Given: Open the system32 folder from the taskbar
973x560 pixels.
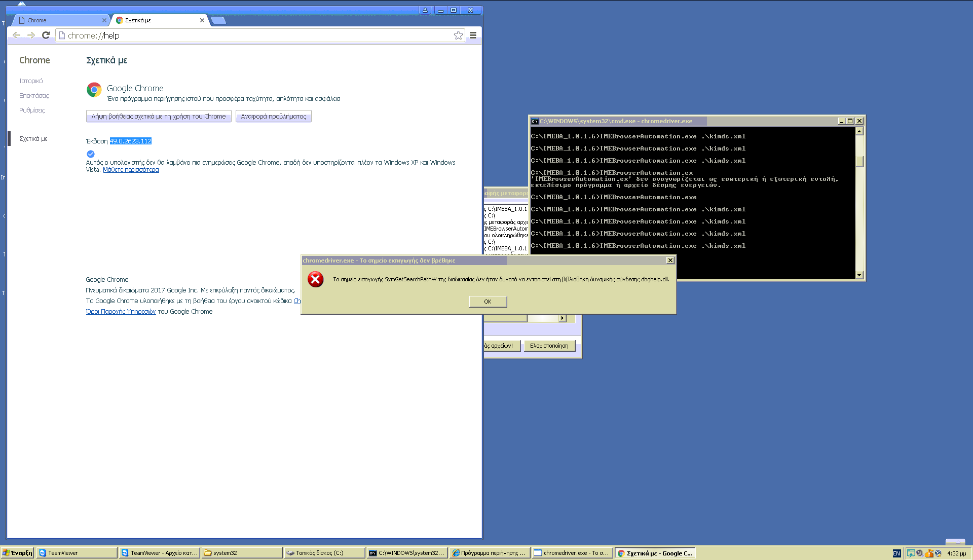Looking at the screenshot, I should pyautogui.click(x=241, y=552).
